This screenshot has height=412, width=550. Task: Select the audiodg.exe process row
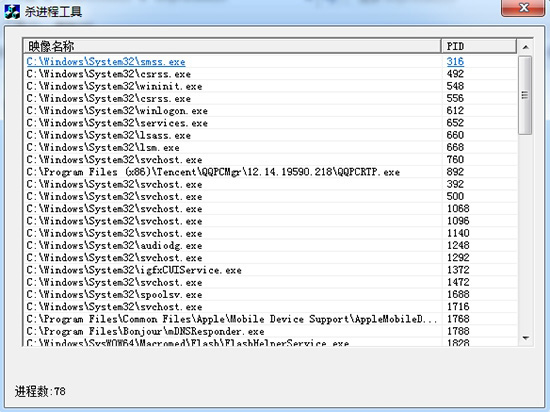pyautogui.click(x=270, y=245)
